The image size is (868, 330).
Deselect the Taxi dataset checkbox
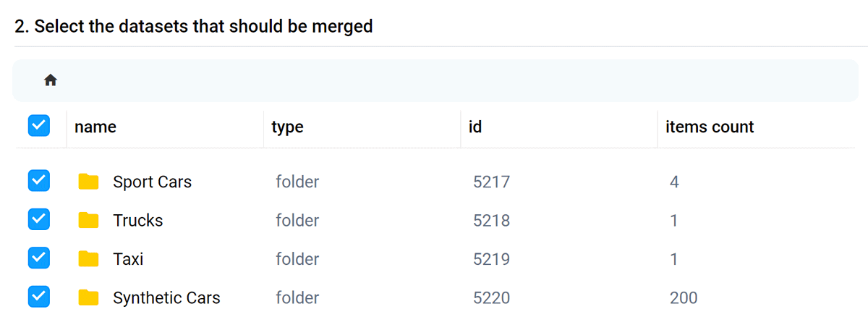pyautogui.click(x=38, y=258)
